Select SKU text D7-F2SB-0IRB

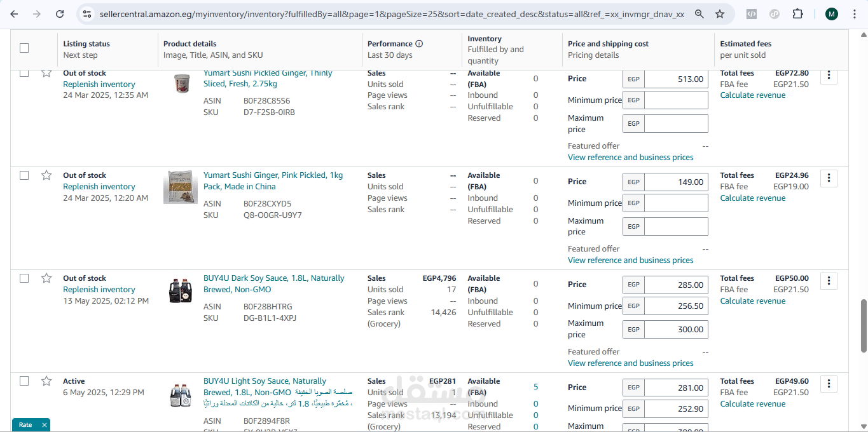(x=269, y=112)
